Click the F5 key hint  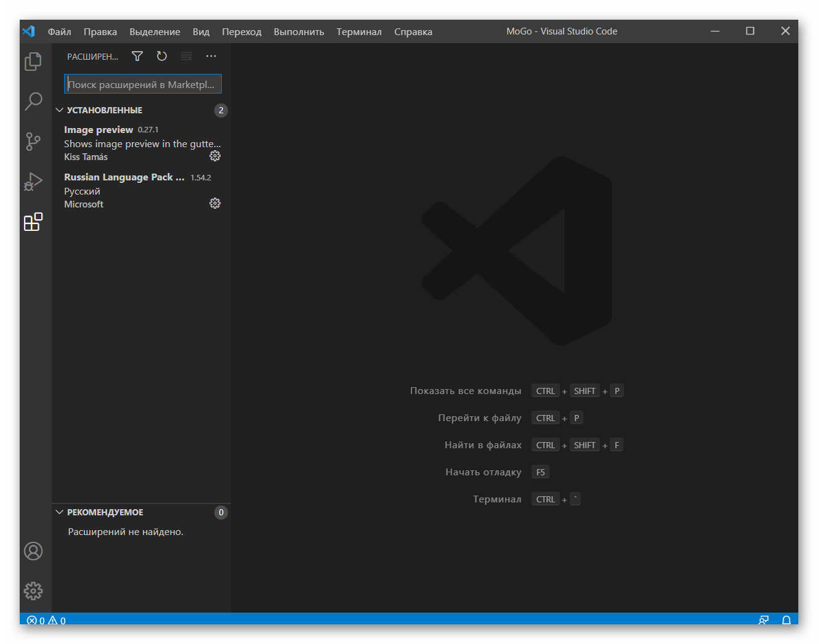click(x=540, y=472)
